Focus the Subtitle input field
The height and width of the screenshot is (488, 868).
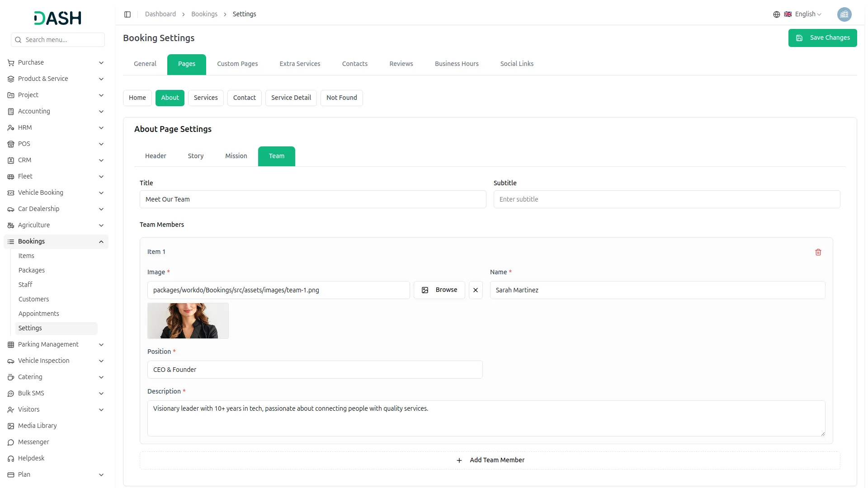click(666, 199)
